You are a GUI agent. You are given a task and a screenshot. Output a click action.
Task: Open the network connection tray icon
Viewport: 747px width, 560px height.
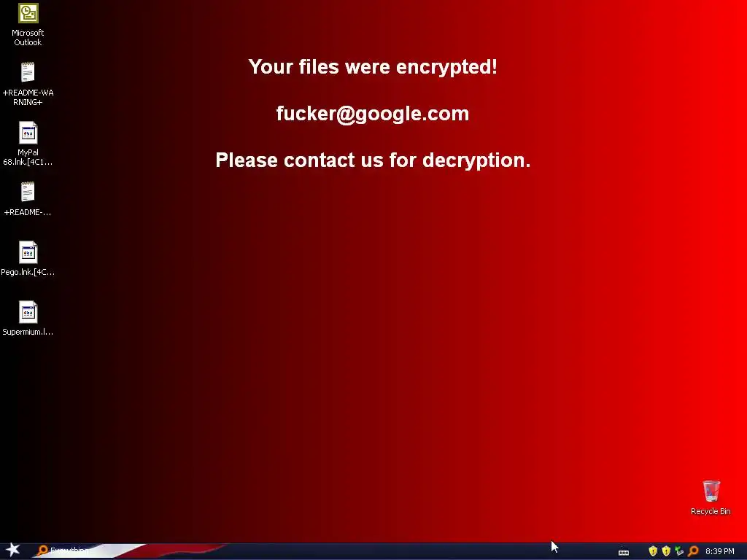tap(679, 551)
